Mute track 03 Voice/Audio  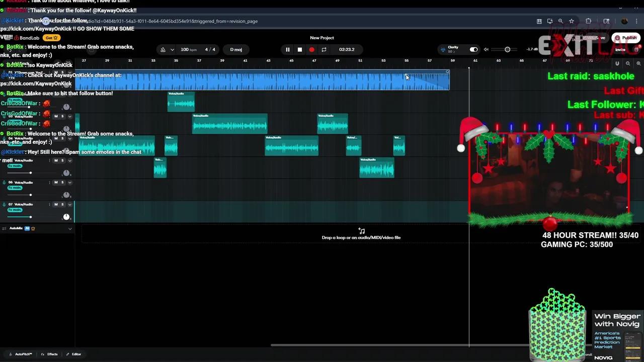pyautogui.click(x=56, y=116)
